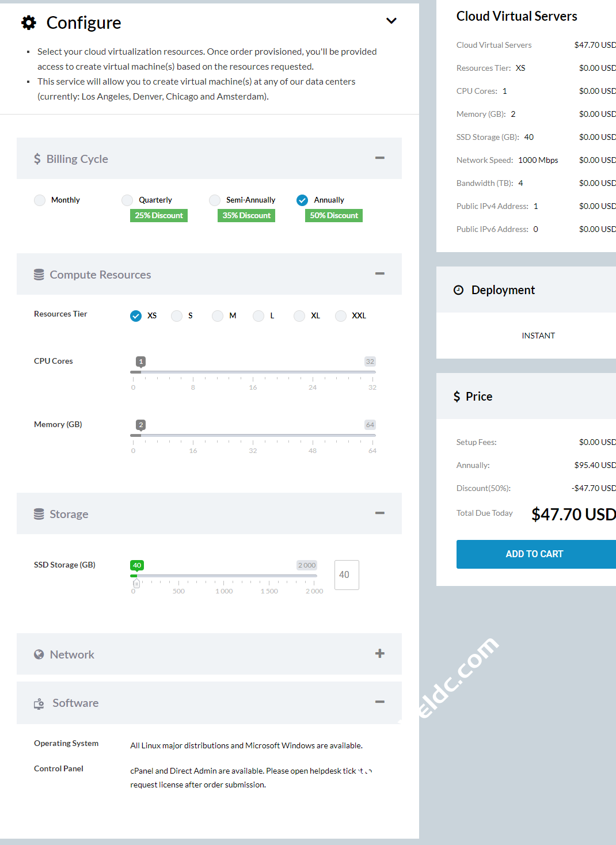Click the SSD Storage slider handle
This screenshot has width=616, height=845.
pos(136,583)
